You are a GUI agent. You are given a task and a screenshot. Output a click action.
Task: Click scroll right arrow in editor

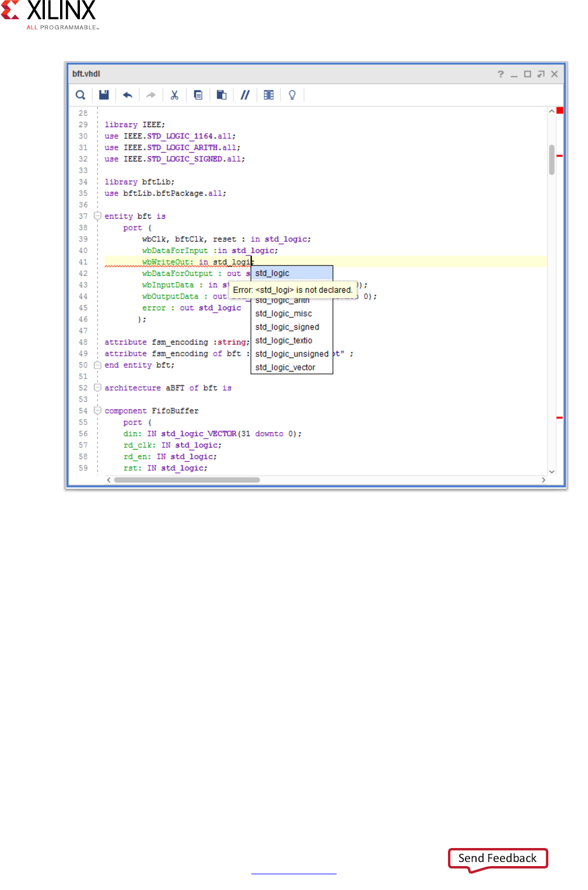pyautogui.click(x=544, y=480)
